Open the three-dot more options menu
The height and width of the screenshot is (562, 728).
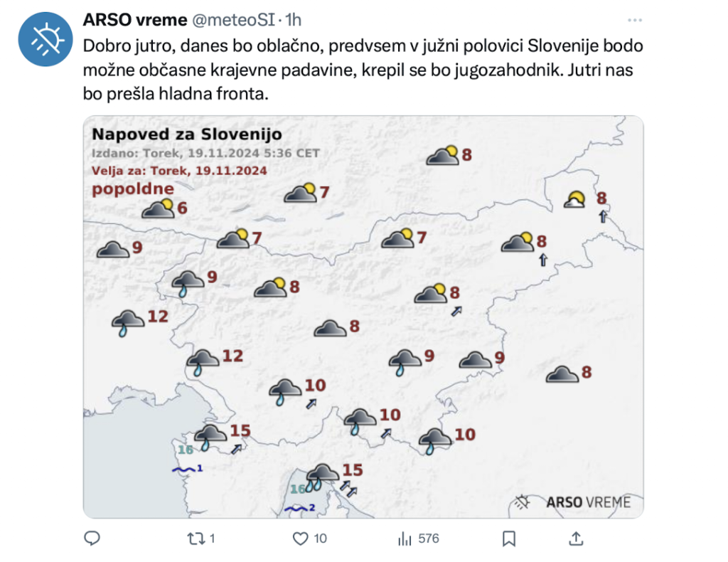(635, 20)
